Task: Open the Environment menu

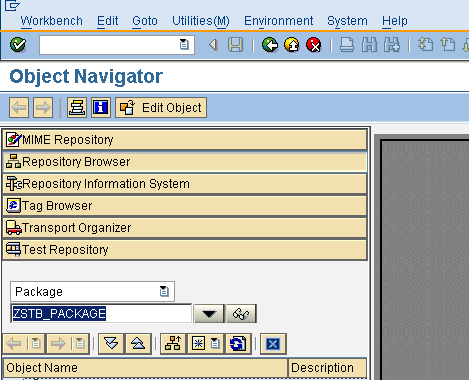Action: [x=278, y=21]
